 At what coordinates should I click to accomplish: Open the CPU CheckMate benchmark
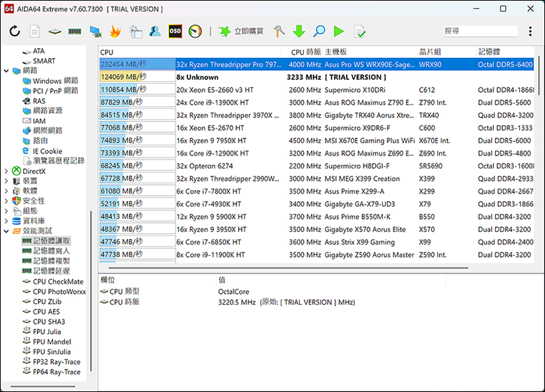(53, 282)
